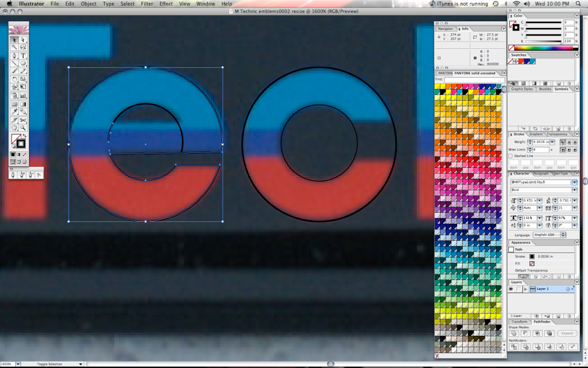Select the Hand tool
588x368 pixels.
[14, 128]
